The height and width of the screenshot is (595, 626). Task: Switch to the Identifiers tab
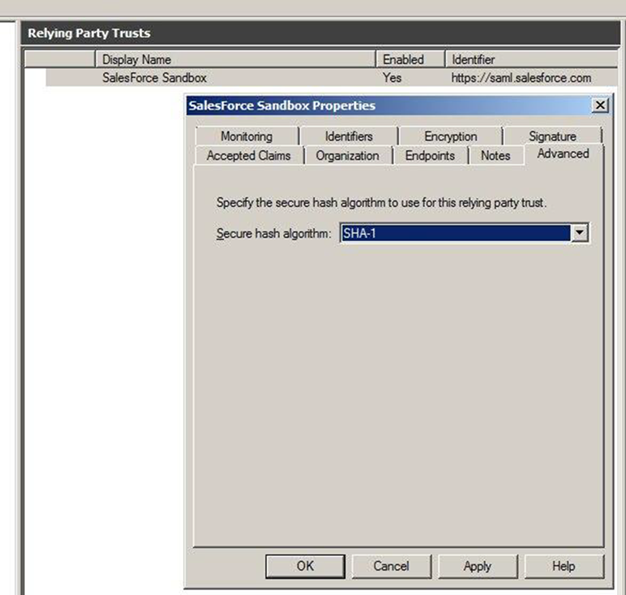pyautogui.click(x=349, y=136)
